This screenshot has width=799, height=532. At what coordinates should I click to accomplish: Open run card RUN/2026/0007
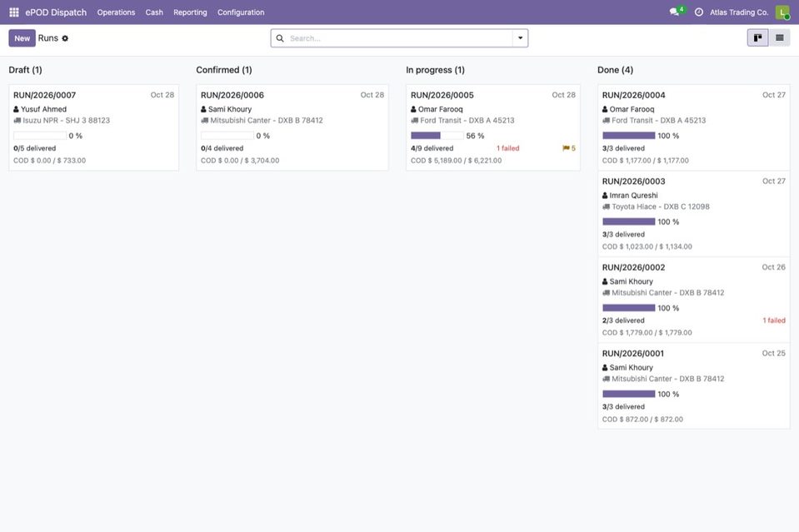click(94, 127)
